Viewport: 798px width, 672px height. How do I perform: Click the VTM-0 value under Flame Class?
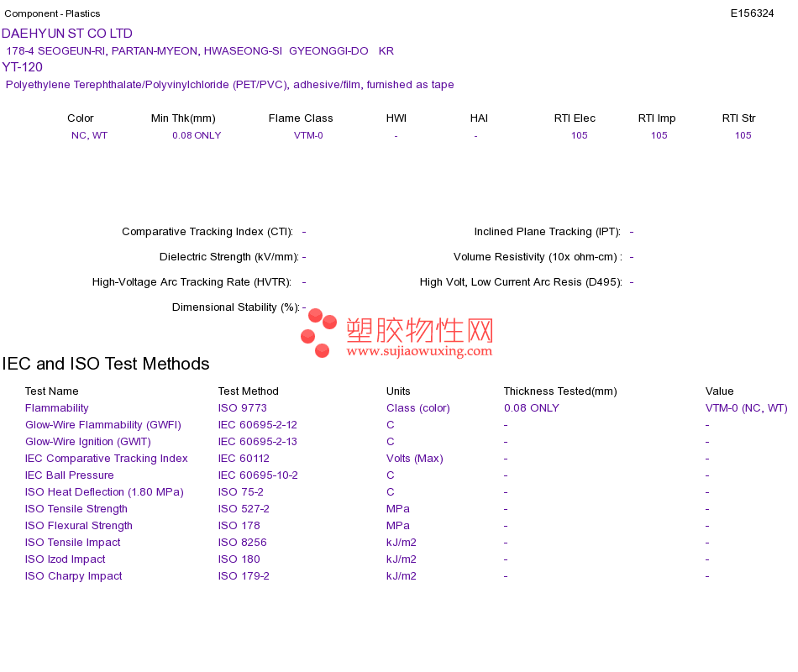pyautogui.click(x=308, y=135)
